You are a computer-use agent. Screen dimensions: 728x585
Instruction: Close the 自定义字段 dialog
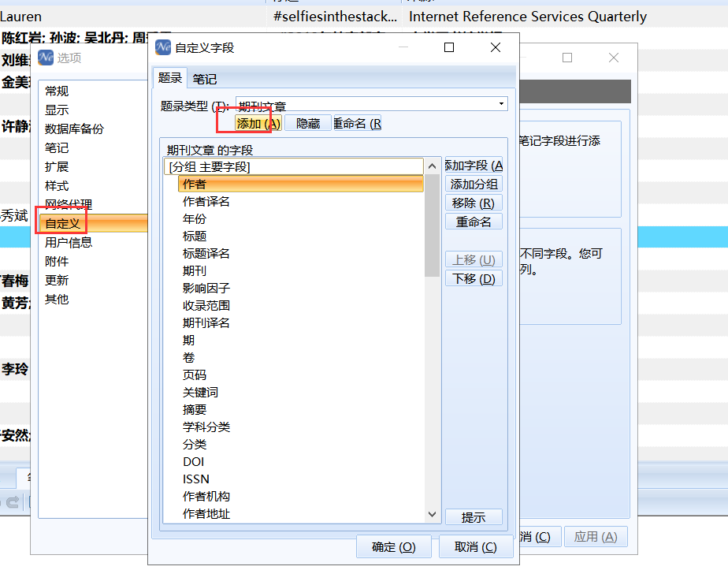coord(496,47)
